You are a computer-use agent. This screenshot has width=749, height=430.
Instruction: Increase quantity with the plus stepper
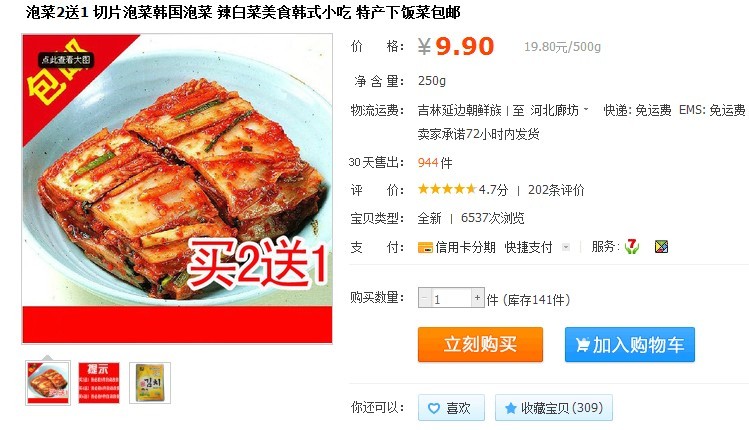click(x=477, y=298)
